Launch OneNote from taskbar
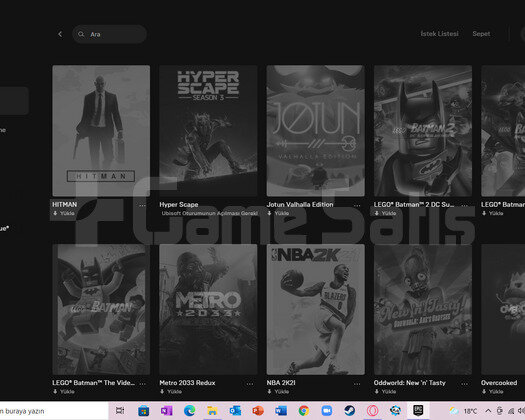Screen dimensions: 525x420 pyautogui.click(x=166, y=411)
